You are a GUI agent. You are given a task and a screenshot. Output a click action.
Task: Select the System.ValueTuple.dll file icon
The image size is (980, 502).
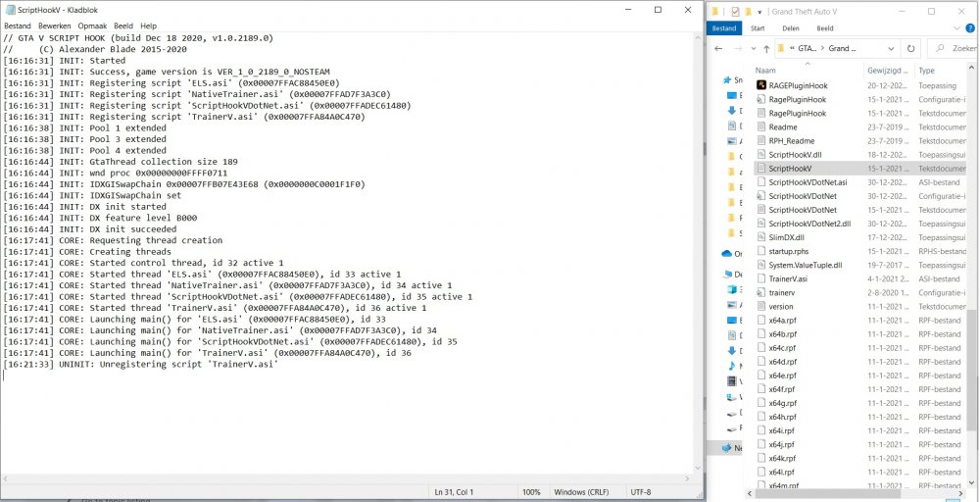coord(761,265)
